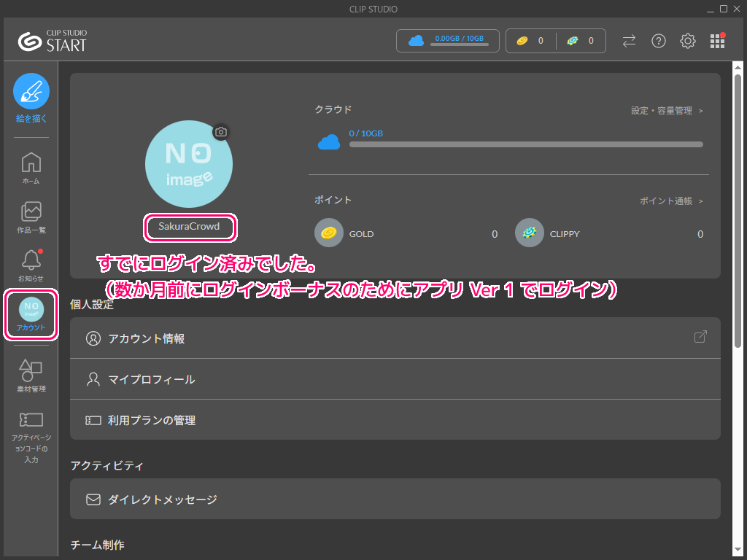Open アクティベーションコードの入力 in sidebar
This screenshot has height=560, width=747.
[x=31, y=437]
